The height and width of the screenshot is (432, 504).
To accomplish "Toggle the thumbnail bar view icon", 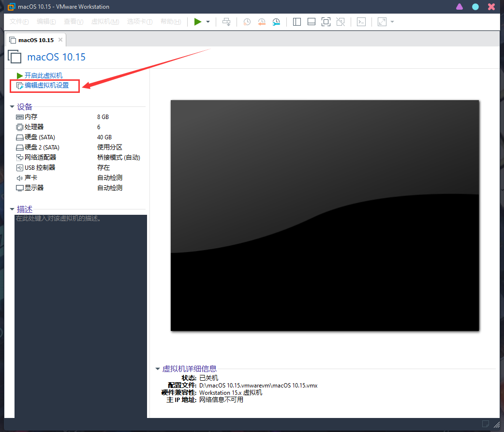I will 311,22.
